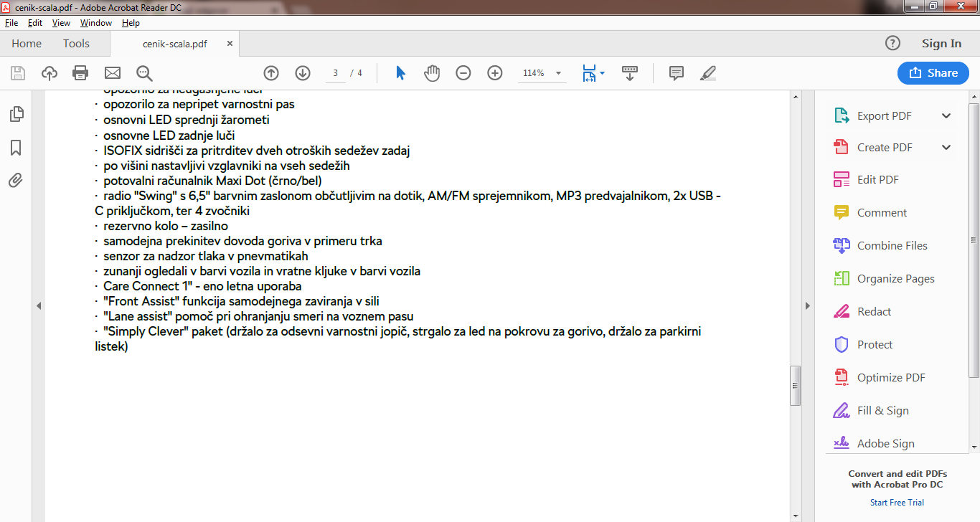Click the tools pane scrollbar
Image resolution: width=980 pixels, height=522 pixels.
coord(974,239)
